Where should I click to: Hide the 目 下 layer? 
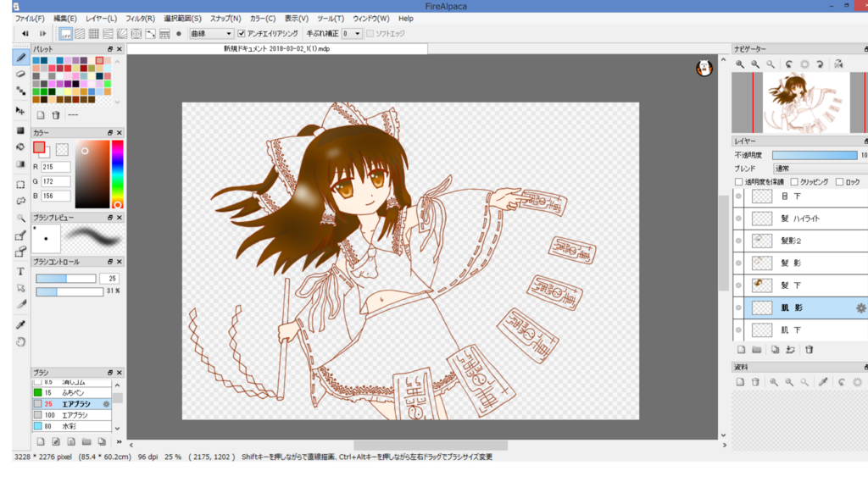[x=738, y=196]
